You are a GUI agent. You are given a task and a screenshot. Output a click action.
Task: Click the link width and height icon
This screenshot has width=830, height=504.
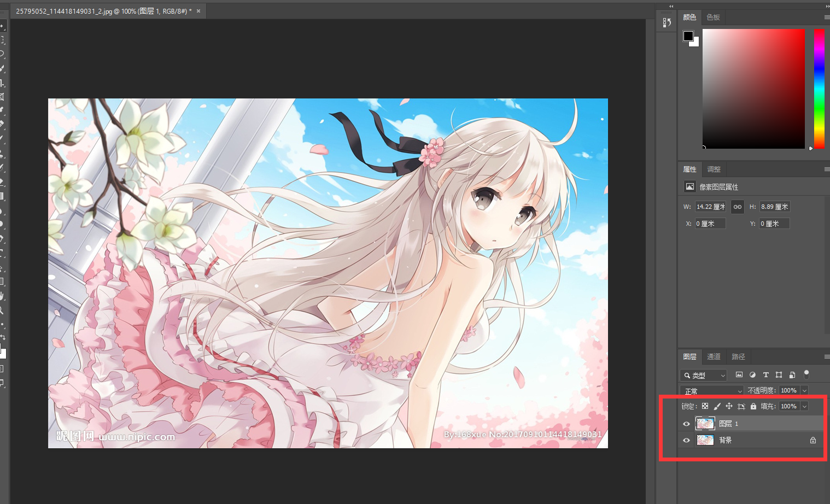tap(738, 207)
